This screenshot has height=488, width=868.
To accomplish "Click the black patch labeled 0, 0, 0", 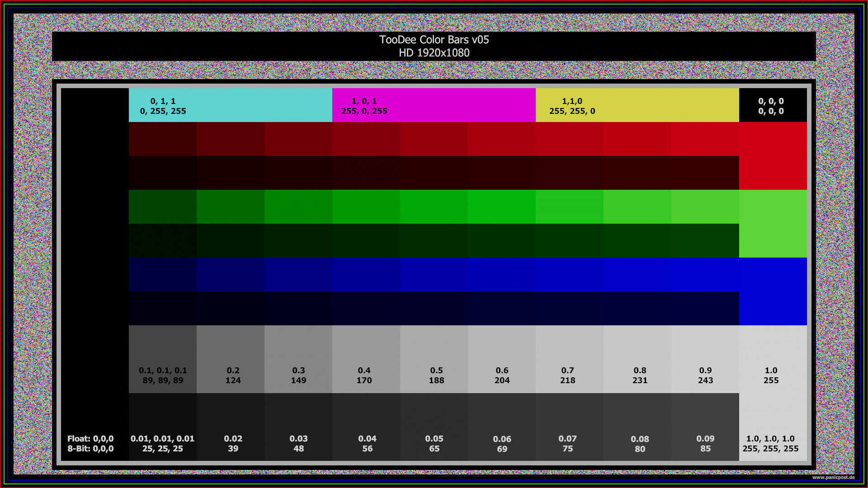I will coord(773,105).
